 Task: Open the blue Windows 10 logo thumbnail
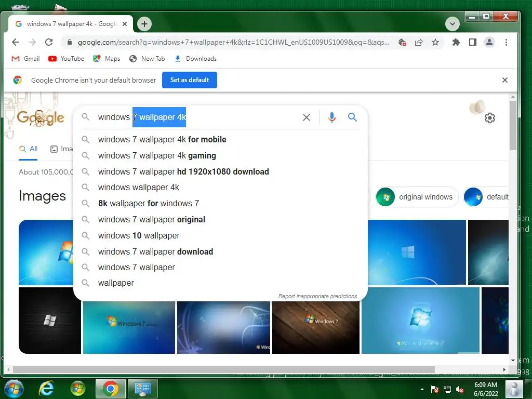coord(417,252)
